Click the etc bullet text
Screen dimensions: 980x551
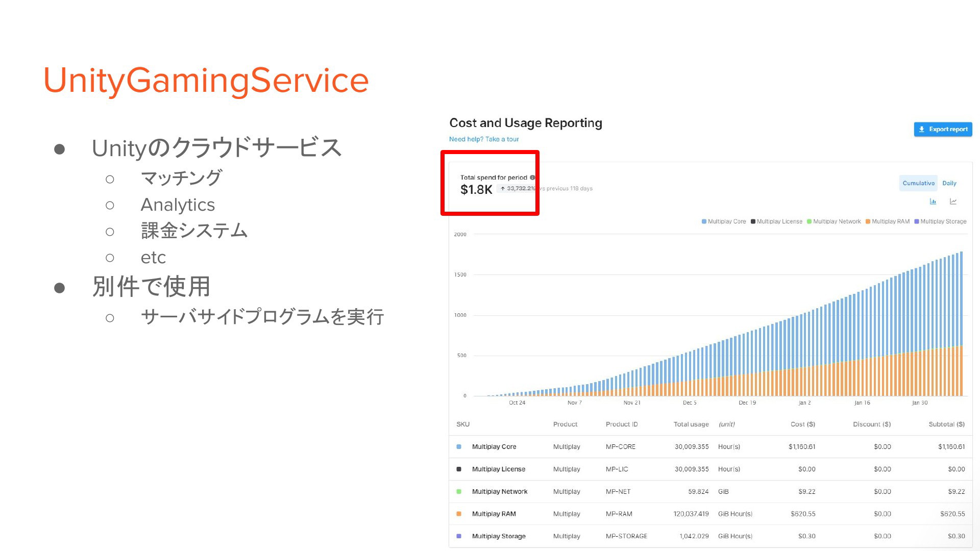(x=153, y=258)
